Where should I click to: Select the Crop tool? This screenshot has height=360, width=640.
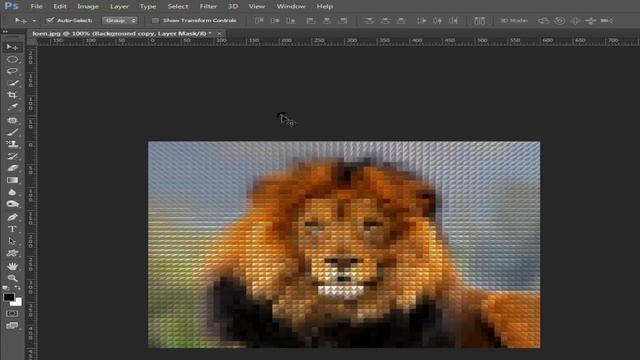point(12,95)
